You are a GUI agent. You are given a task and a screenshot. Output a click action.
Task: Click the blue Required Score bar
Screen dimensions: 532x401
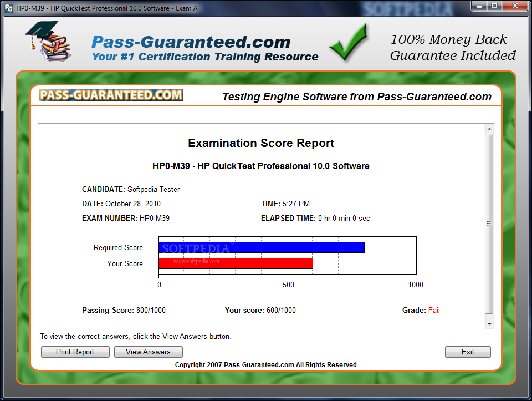click(x=262, y=247)
